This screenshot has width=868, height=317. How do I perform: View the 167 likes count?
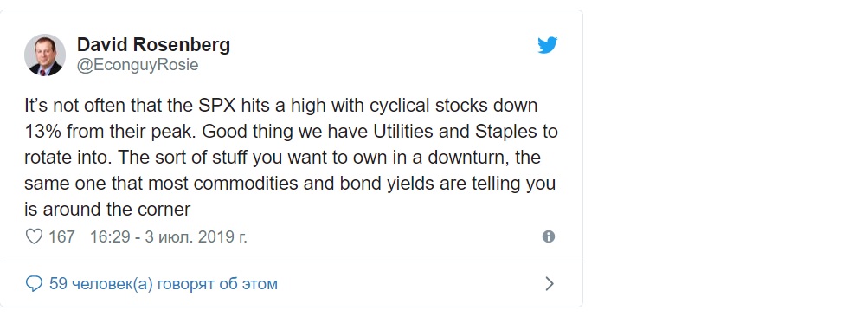(61, 237)
